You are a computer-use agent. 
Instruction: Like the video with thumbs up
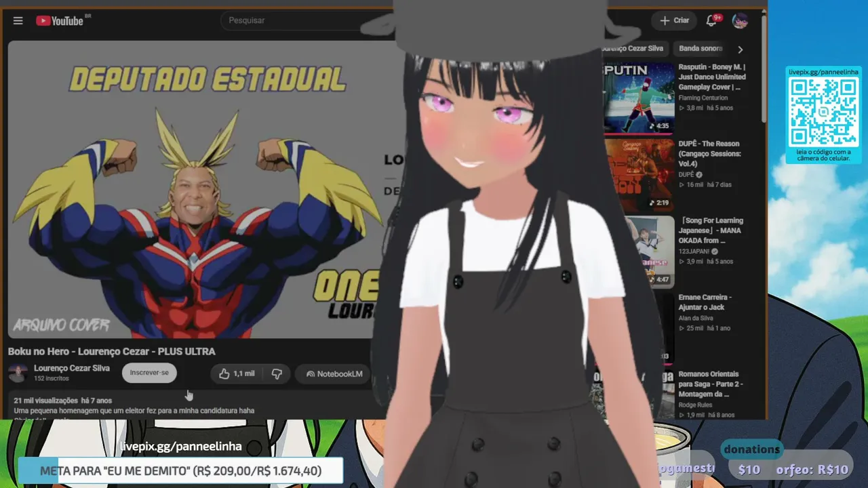point(237,373)
